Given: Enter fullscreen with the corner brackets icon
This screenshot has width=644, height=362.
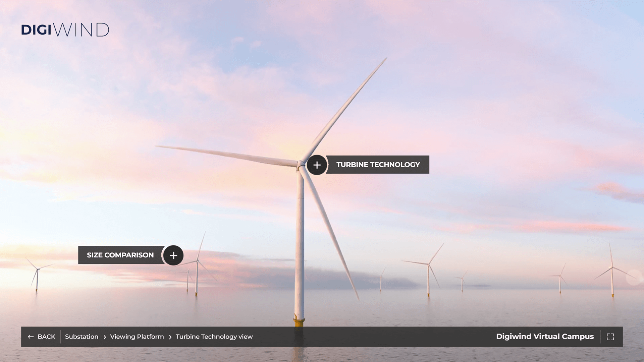Looking at the screenshot, I should click(x=610, y=337).
